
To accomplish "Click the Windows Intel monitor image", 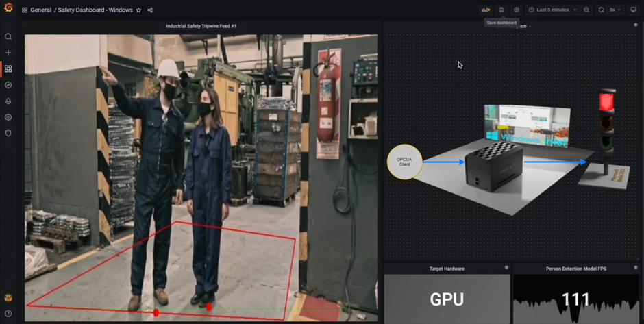I will [527, 127].
